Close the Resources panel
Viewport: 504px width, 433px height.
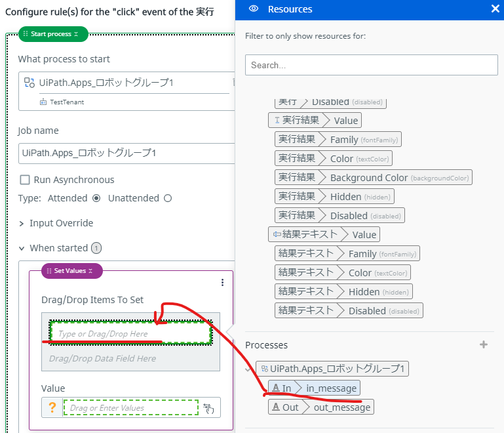click(x=495, y=9)
